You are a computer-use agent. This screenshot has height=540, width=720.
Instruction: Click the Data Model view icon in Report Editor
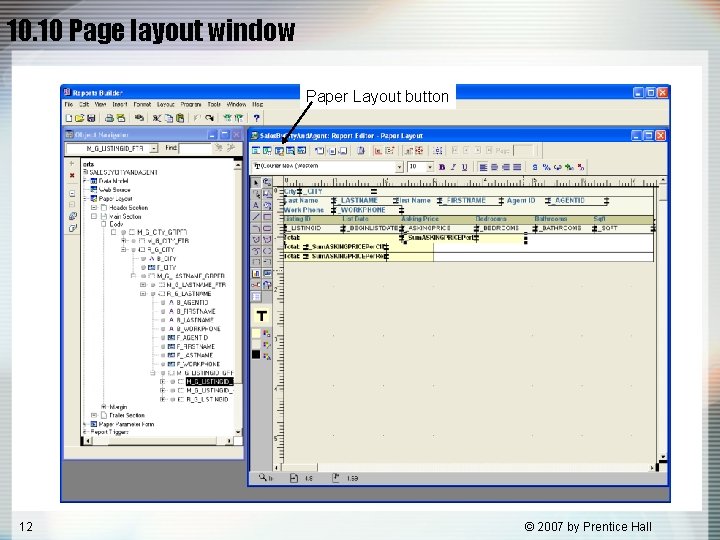click(x=256, y=151)
